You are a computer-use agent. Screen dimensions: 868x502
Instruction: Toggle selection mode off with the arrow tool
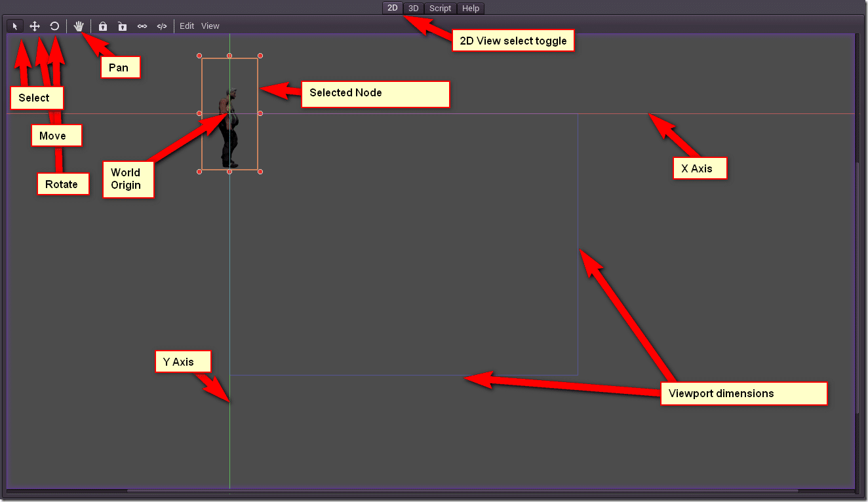coord(14,26)
